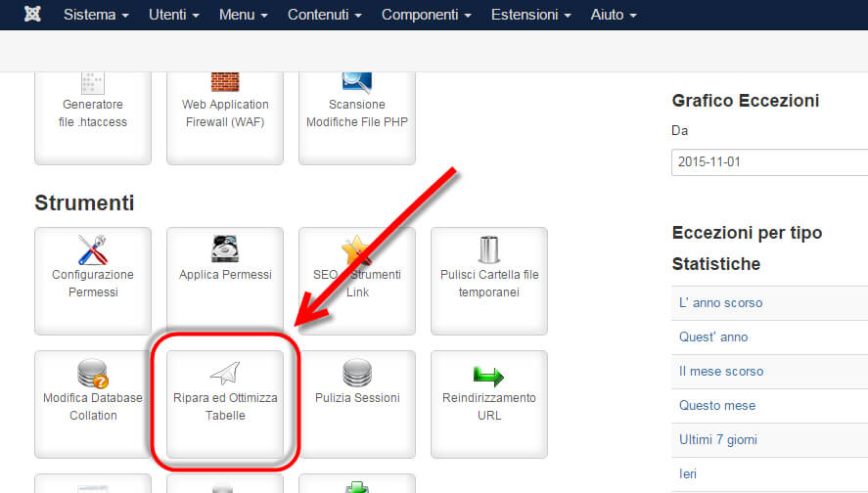Viewport: 868px width, 493px height.
Task: Select Questo mese statistics link
Action: 717,406
